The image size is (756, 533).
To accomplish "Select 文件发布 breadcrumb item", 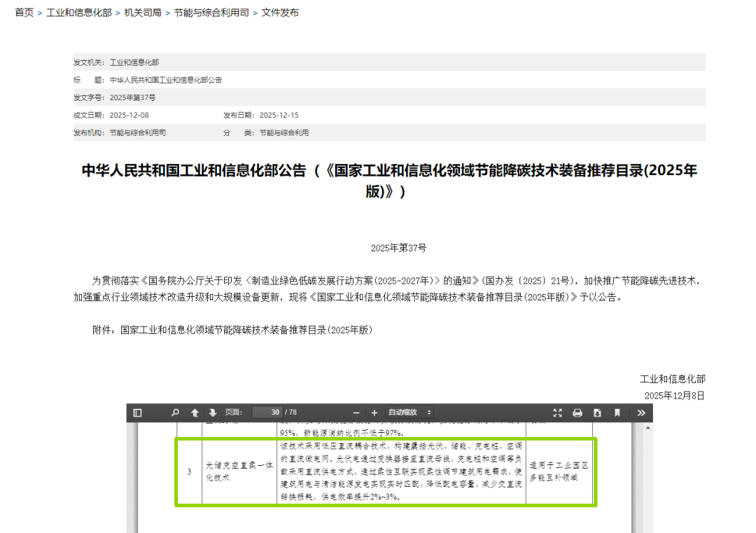I will point(280,13).
